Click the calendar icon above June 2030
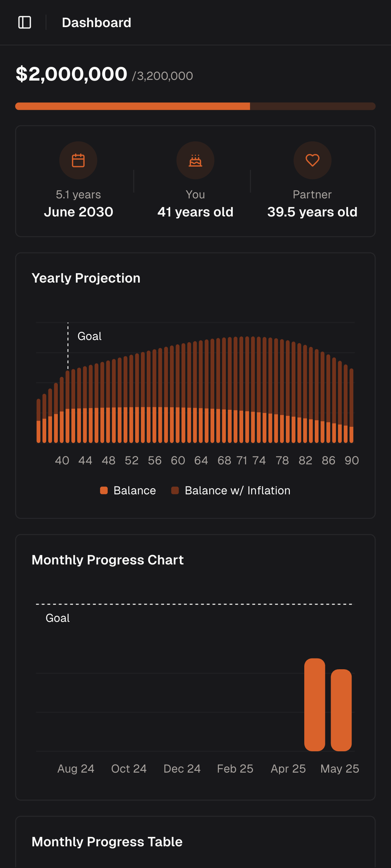The height and width of the screenshot is (868, 391). tap(78, 160)
